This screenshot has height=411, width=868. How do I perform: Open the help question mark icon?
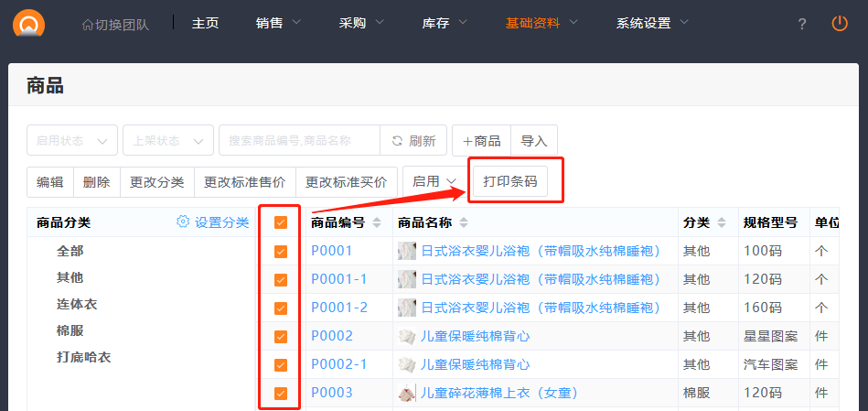point(802,25)
